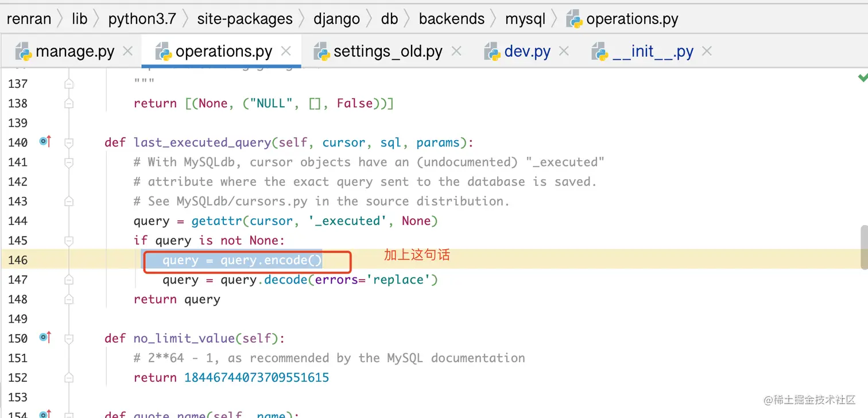Click the renran breadcrumb segment
Image resolution: width=868 pixels, height=418 pixels.
pyautogui.click(x=29, y=19)
